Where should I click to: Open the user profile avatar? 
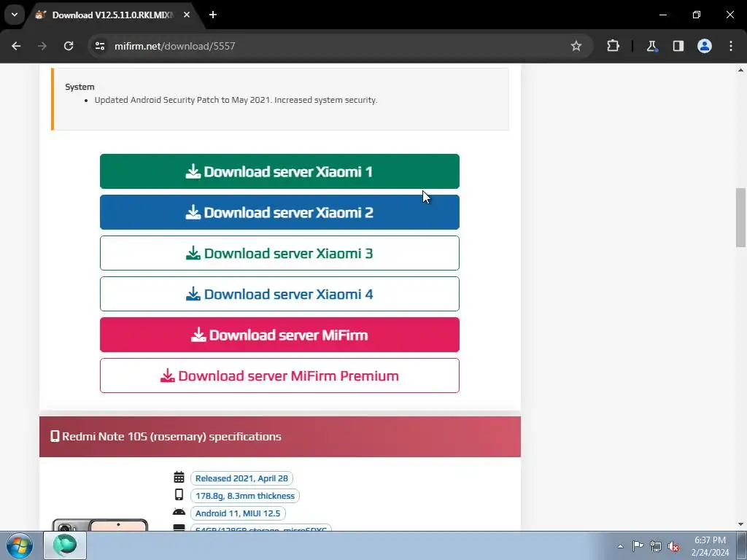[x=705, y=46]
